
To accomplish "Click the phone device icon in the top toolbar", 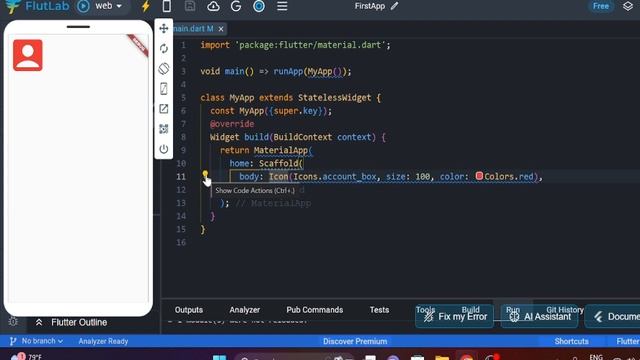I will (167, 6).
